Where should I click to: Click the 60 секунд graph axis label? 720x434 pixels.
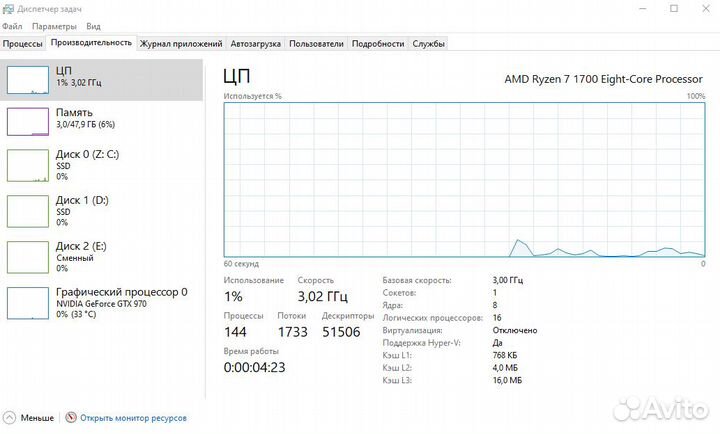(241, 264)
